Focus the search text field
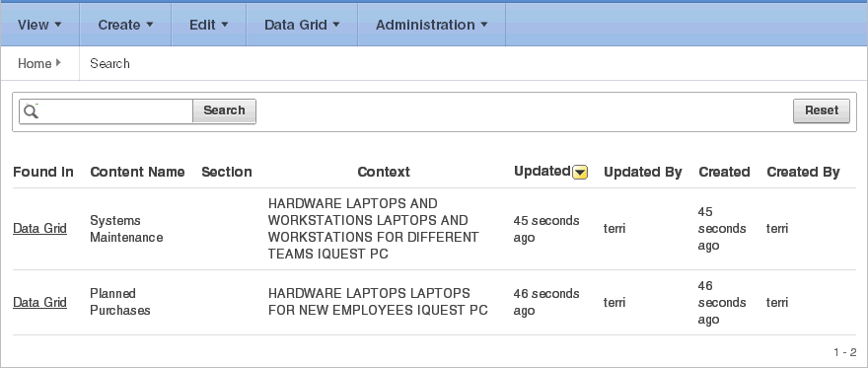868x368 pixels. (106, 111)
